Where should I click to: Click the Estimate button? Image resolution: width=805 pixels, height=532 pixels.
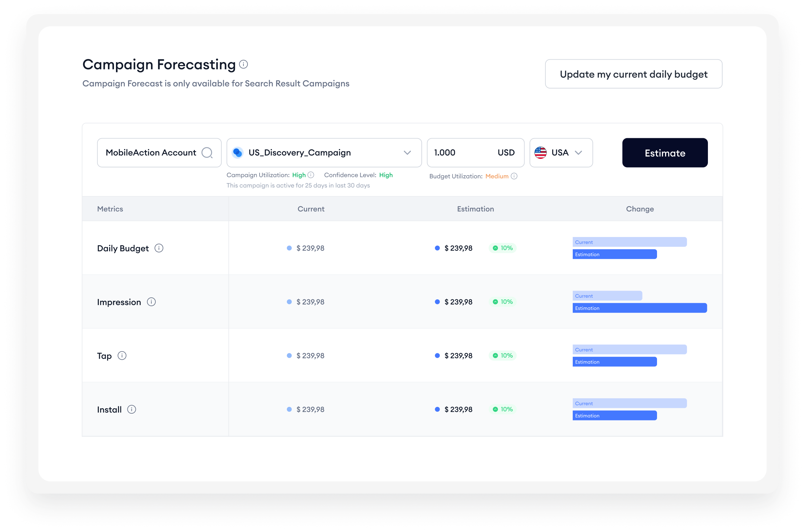coord(665,153)
